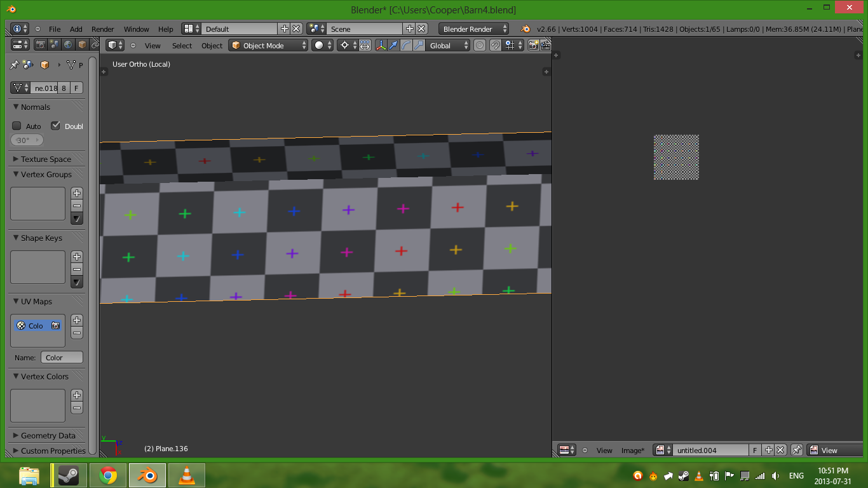Open the 3D View's View menu

pos(153,46)
